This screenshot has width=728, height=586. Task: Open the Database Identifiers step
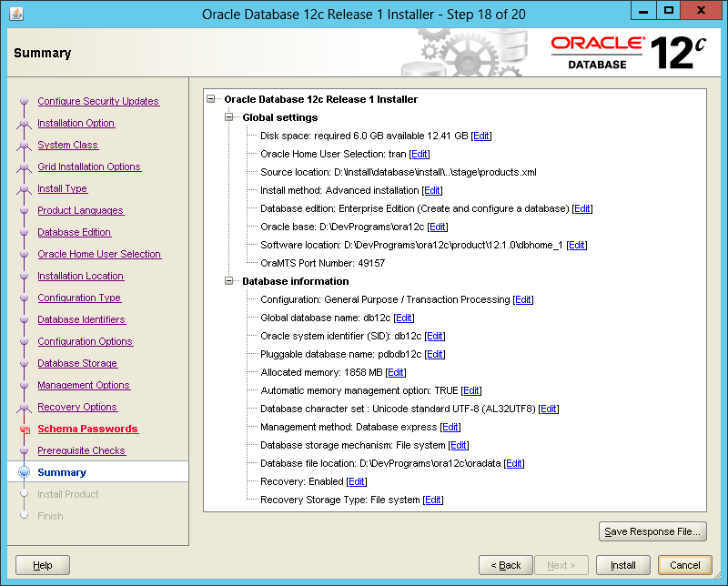pyautogui.click(x=81, y=319)
